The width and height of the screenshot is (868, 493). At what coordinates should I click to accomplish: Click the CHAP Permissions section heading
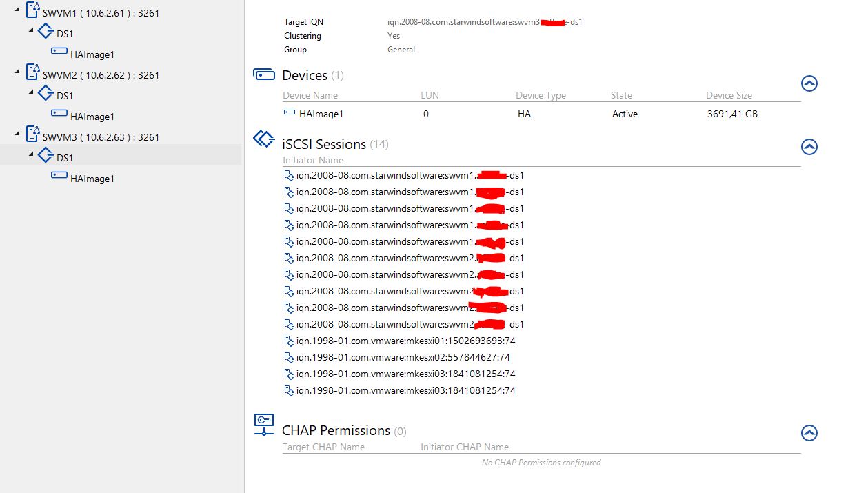[336, 430]
